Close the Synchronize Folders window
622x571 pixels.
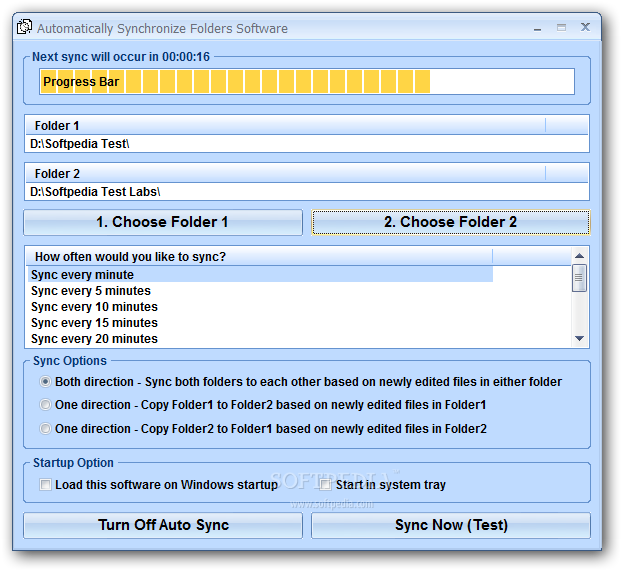pos(585,27)
